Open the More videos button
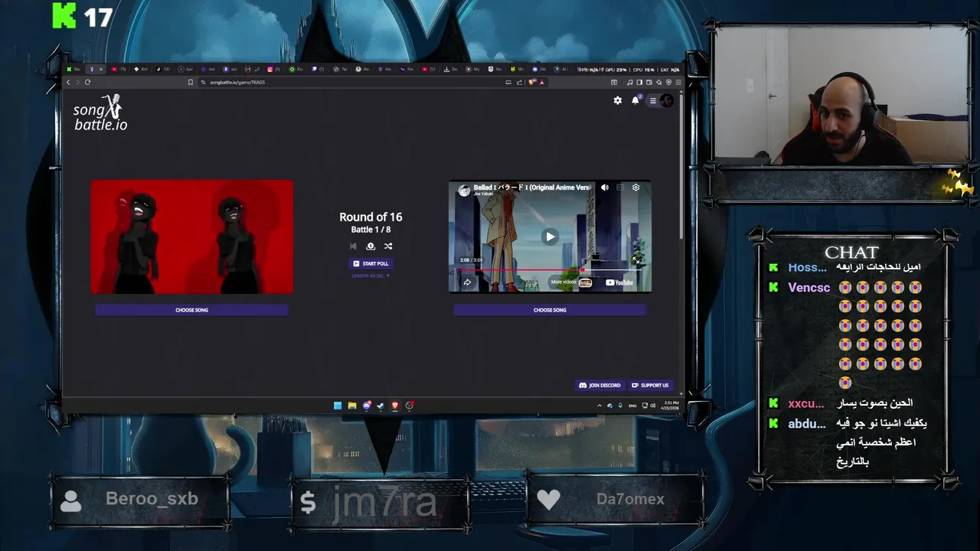The height and width of the screenshot is (551, 980). click(571, 282)
